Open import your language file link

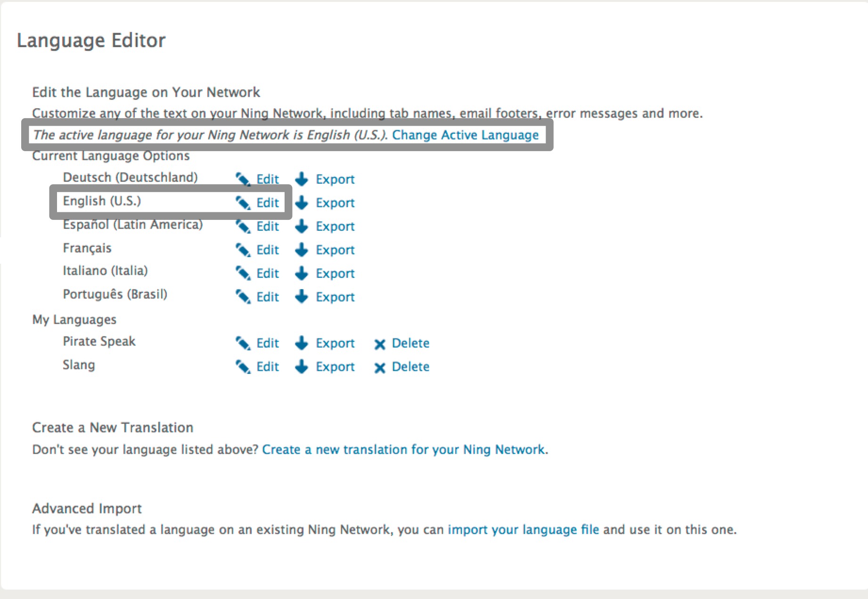[x=524, y=530]
